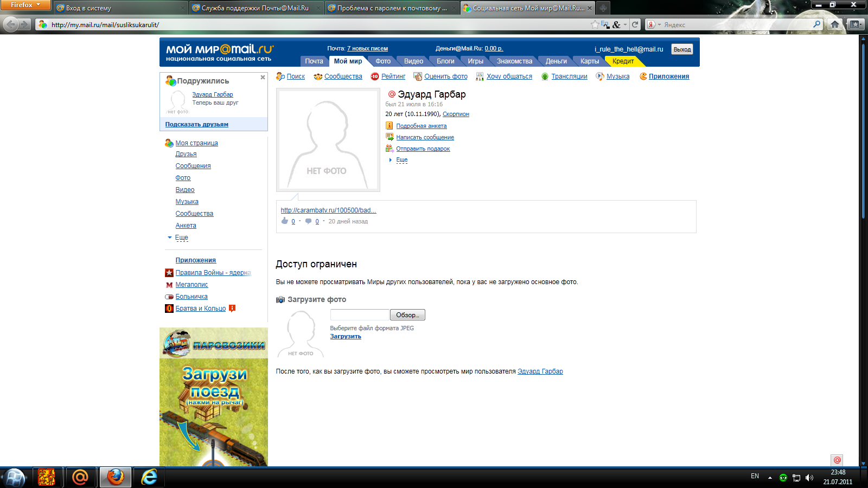Click the Паровозики game ad banner

click(214, 397)
